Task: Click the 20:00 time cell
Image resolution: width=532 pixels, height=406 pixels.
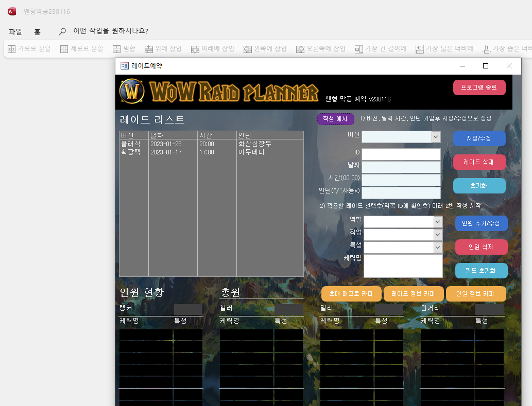Action: 207,144
